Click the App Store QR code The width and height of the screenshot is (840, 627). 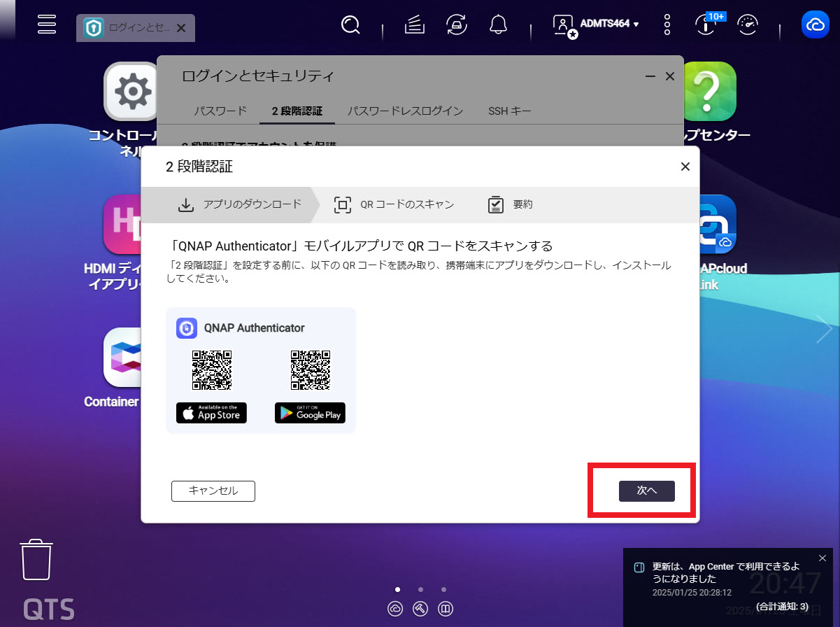point(212,370)
